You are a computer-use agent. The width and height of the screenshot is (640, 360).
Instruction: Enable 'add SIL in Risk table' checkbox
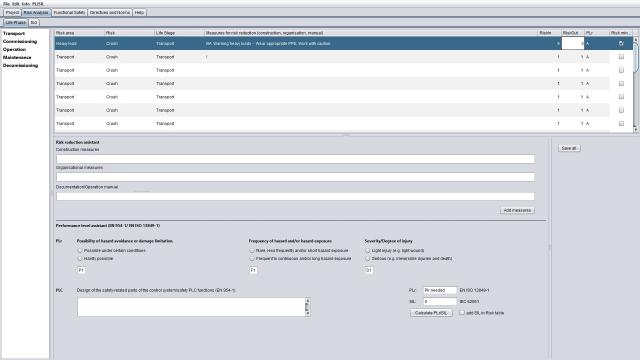click(x=462, y=313)
